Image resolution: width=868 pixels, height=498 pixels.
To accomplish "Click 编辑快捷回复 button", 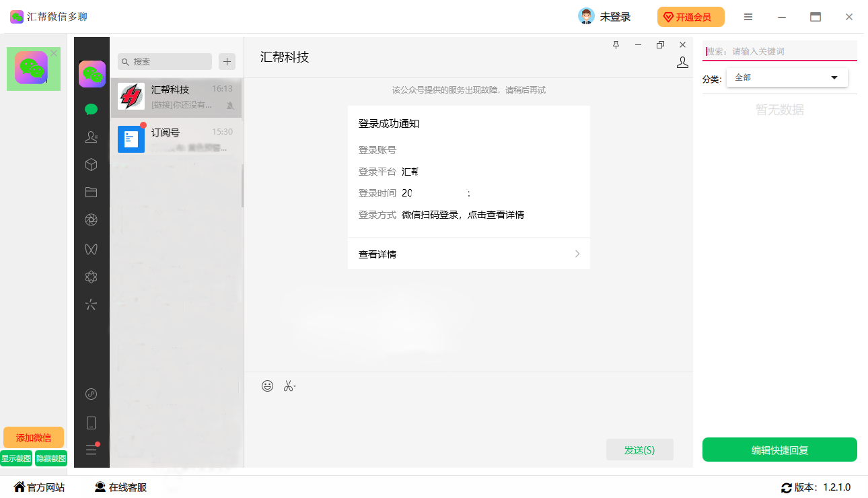I will 780,450.
